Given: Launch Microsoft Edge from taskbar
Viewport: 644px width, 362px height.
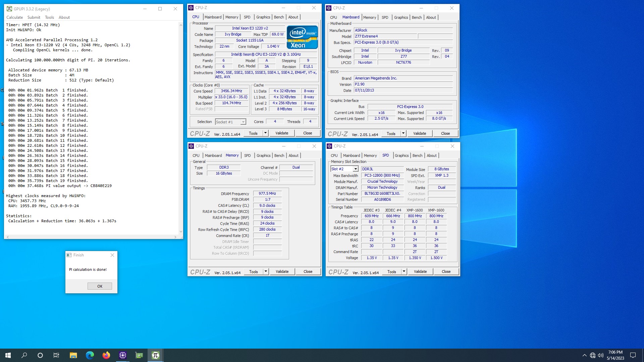Looking at the screenshot, I should [90, 355].
